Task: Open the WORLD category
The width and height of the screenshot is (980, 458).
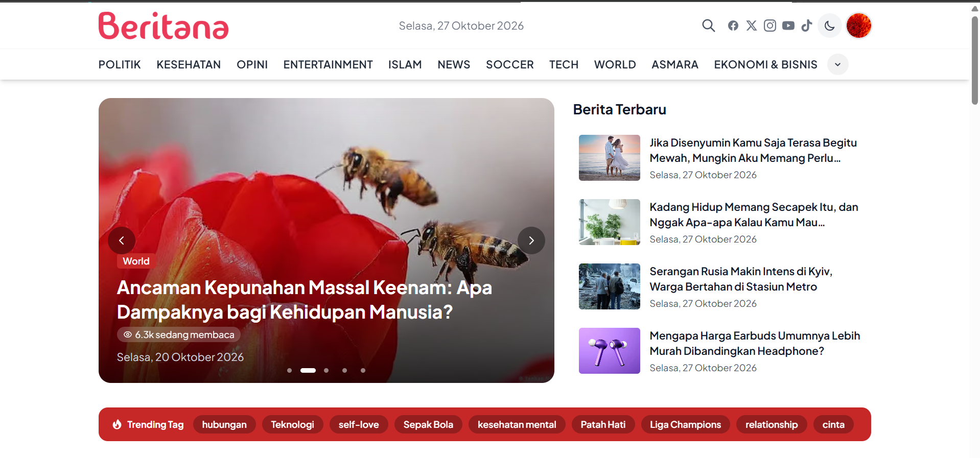Action: click(x=615, y=65)
